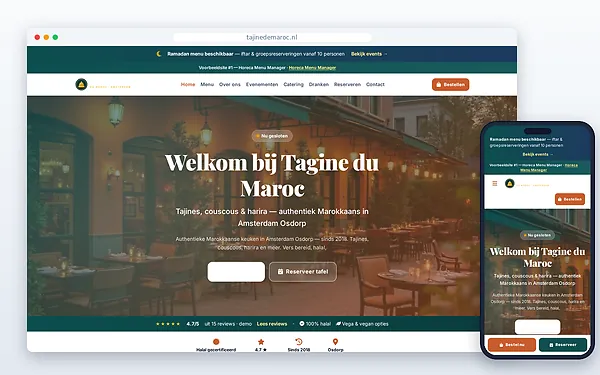Click the yellow minimize window dot
600x375 pixels.
(46, 37)
